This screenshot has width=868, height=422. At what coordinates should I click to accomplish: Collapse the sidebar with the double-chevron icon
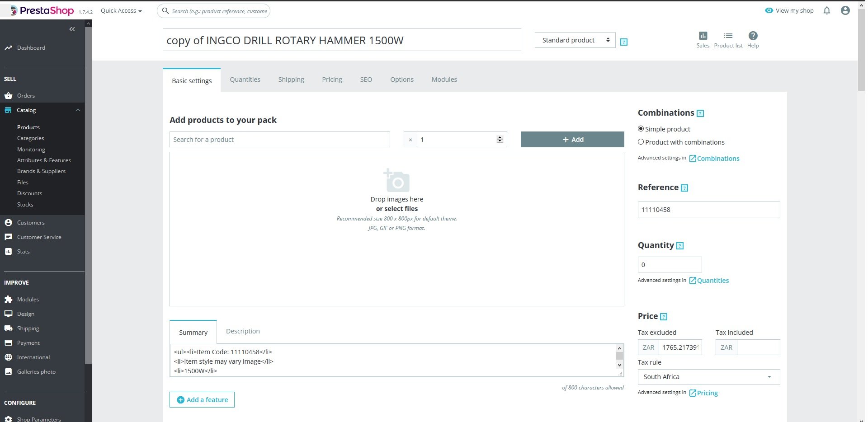click(72, 29)
